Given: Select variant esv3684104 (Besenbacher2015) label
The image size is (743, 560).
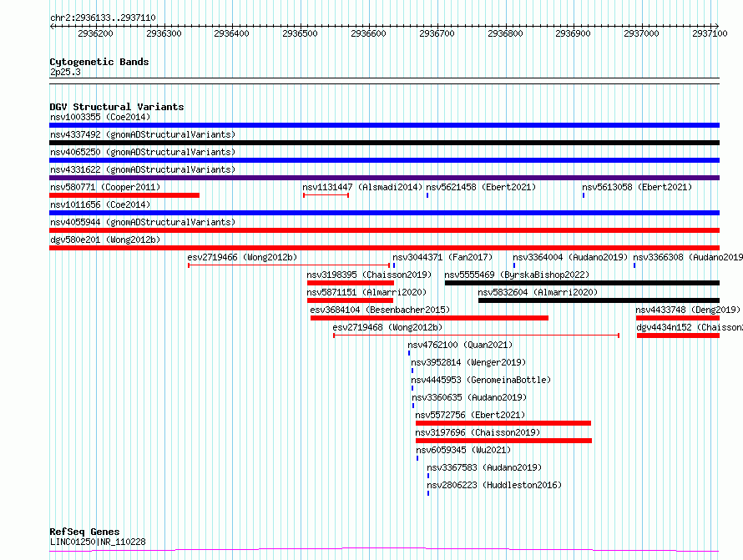Looking at the screenshot, I should (x=380, y=310).
